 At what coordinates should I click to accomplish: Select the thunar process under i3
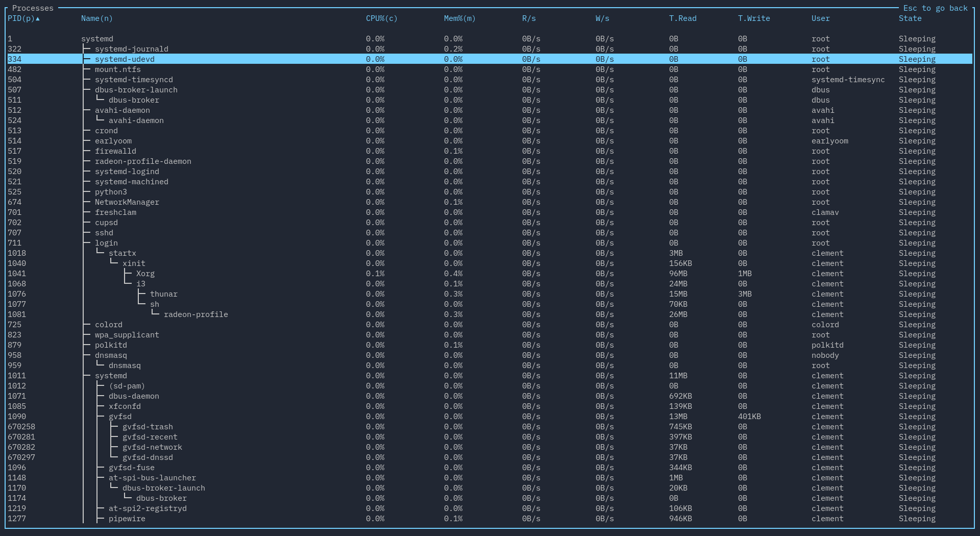point(163,294)
